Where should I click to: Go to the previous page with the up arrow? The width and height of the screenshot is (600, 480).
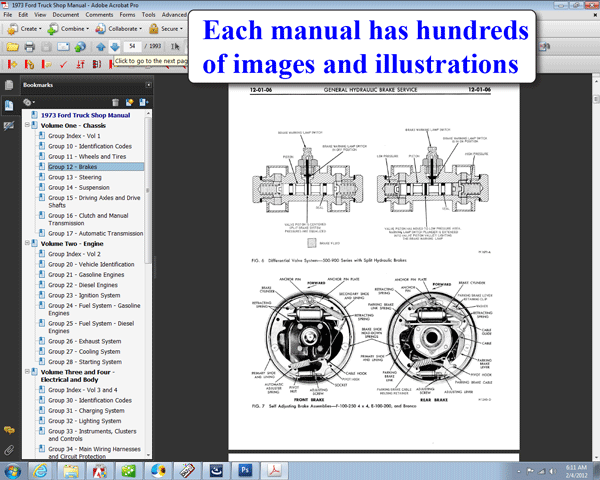[x=101, y=47]
